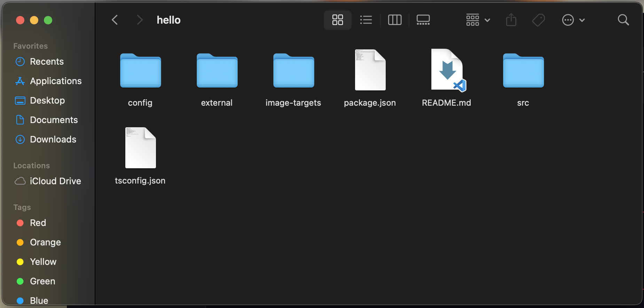644x308 pixels.
Task: Open the Group By dropdown
Action: (x=478, y=20)
